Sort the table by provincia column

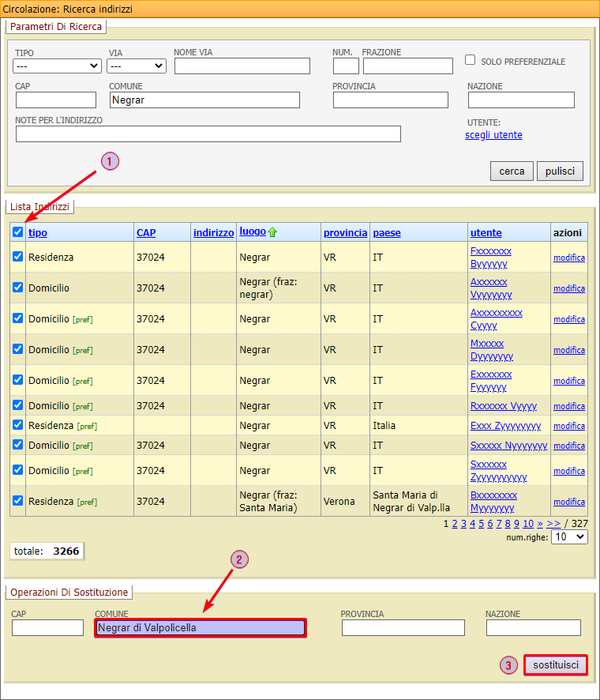point(345,233)
